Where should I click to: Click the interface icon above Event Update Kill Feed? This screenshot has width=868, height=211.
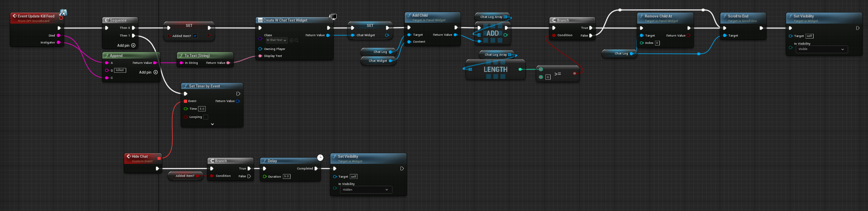pos(63,13)
